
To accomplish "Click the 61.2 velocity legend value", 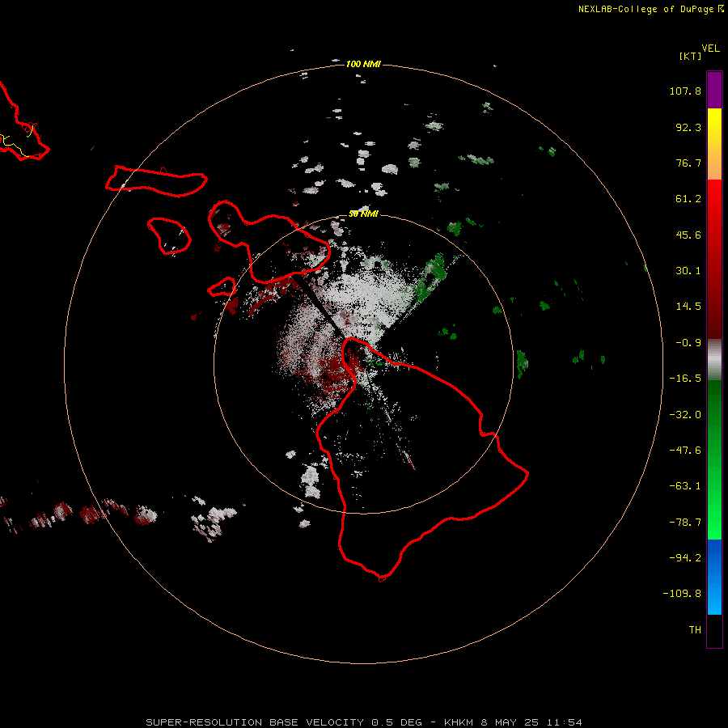I will click(688, 199).
